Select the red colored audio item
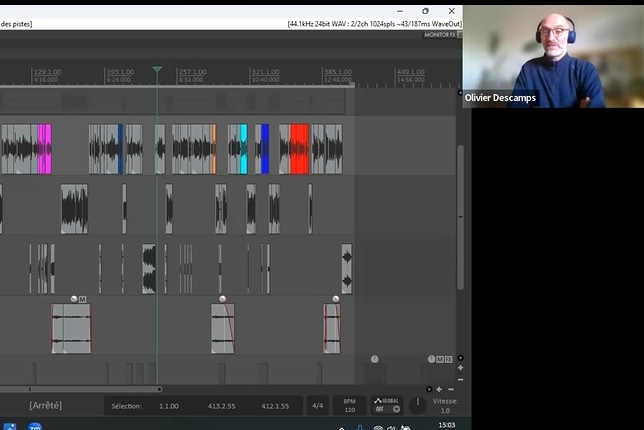Image resolution: width=644 pixels, height=430 pixels. (x=299, y=149)
